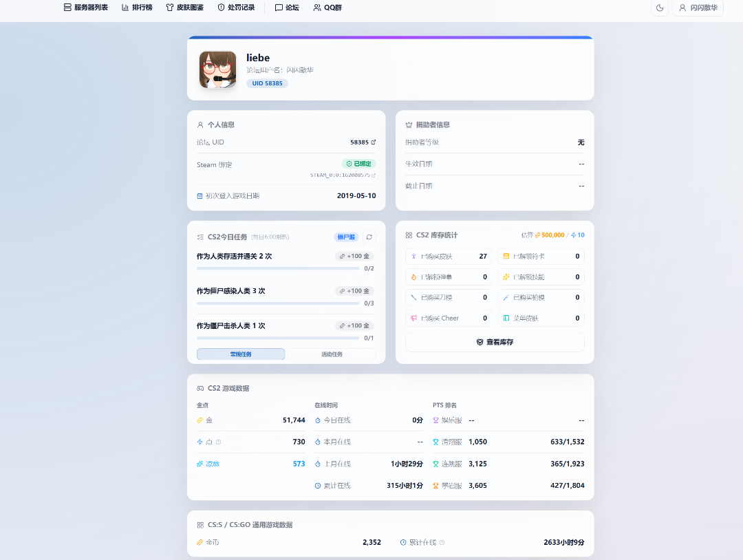Click the 0/1 progress bar for 作为僵尸击杀人类
743x560 pixels.
pos(278,338)
